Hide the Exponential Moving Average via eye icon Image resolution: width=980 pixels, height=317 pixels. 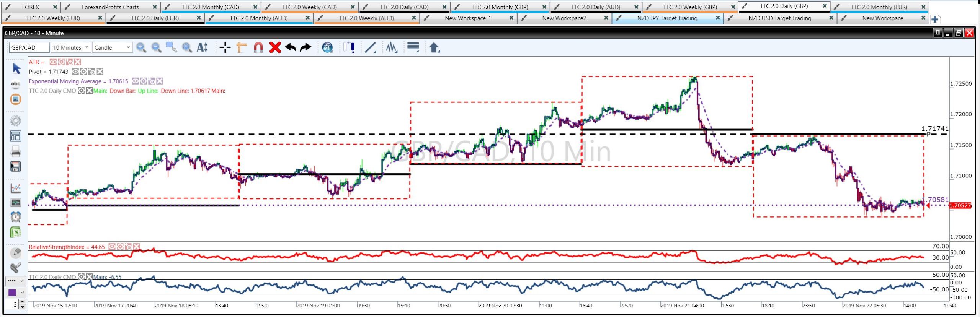(x=135, y=81)
